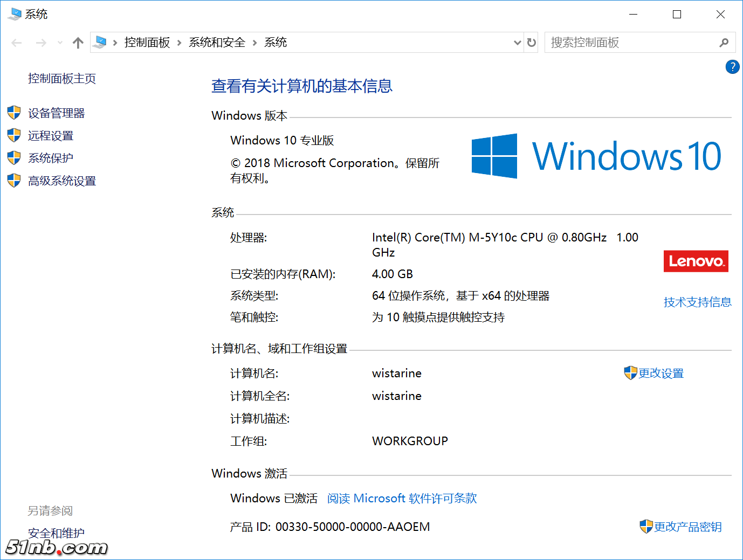
Task: Click 更改产品密钥 link
Action: (x=687, y=527)
